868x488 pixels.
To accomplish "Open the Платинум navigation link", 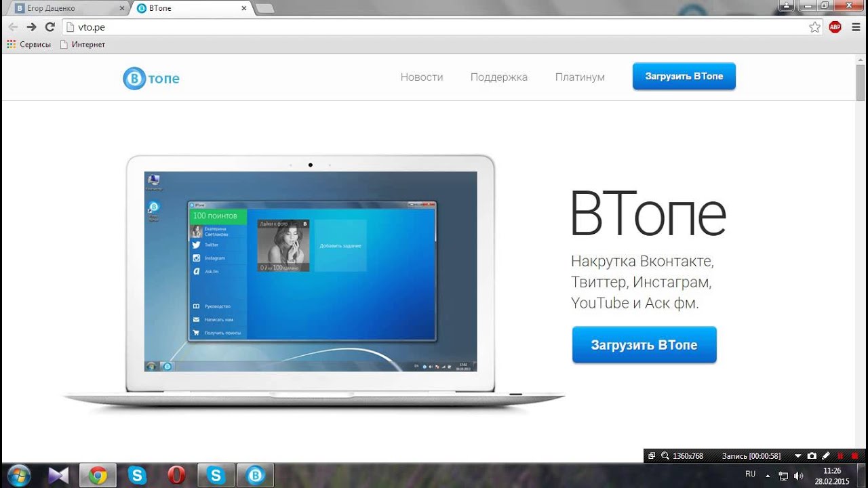I will 580,77.
